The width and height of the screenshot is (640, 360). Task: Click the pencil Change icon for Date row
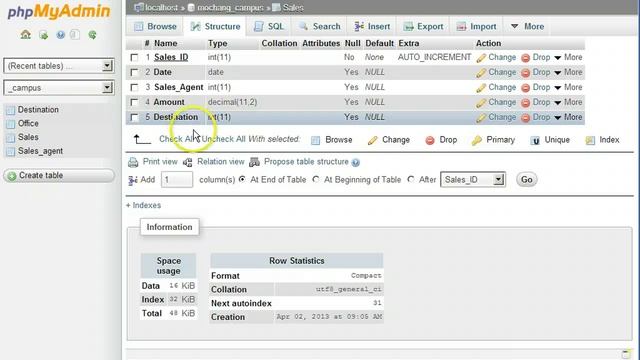click(481, 73)
